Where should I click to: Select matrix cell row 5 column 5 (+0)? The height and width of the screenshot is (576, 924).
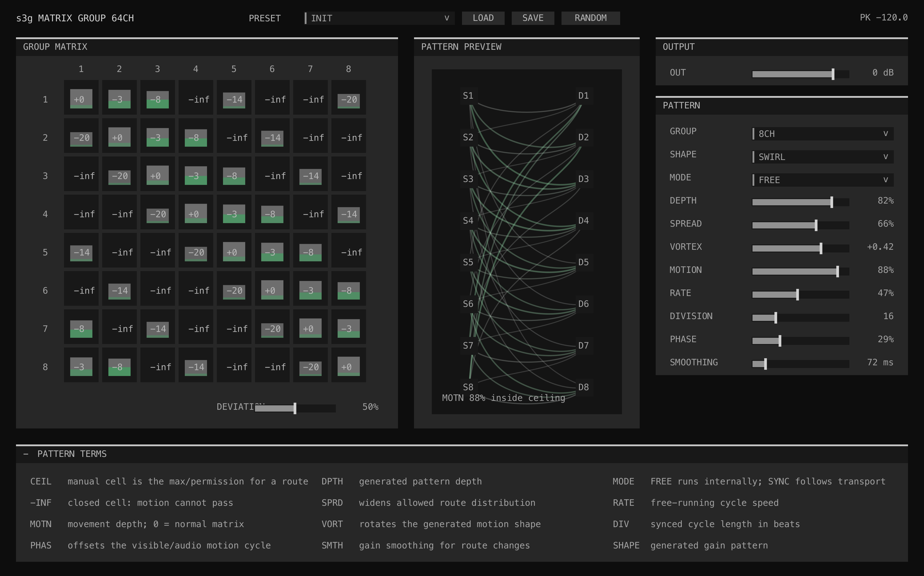point(234,250)
